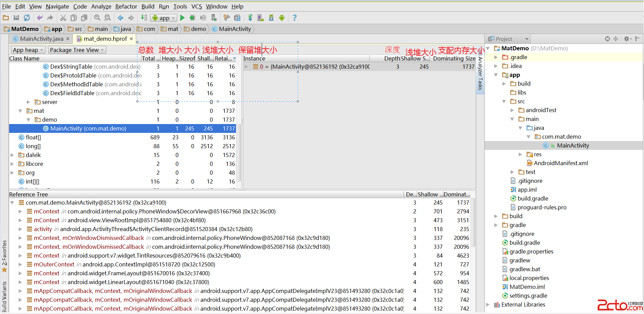Click the Synchronize refresh icon
The width and height of the screenshot is (644, 314).
point(27,18)
